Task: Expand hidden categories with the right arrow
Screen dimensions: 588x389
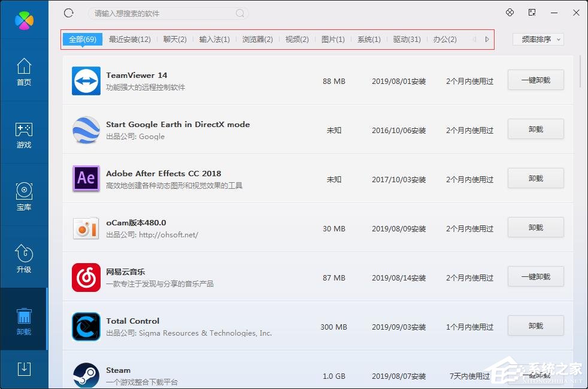Action: coord(486,39)
